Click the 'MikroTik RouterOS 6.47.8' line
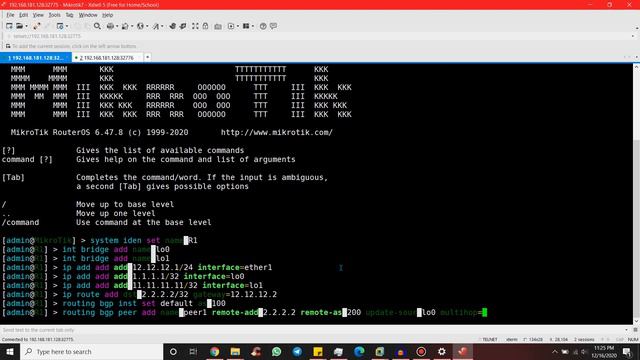Viewport: 640px width, 360px height. click(x=100, y=132)
